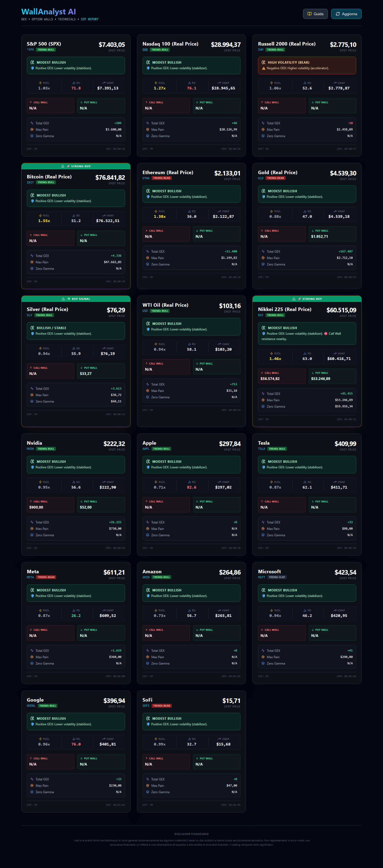This screenshot has height=868, width=383.
Task: Click the Call Wall up-arrow icon in Google card
Action: [31, 759]
